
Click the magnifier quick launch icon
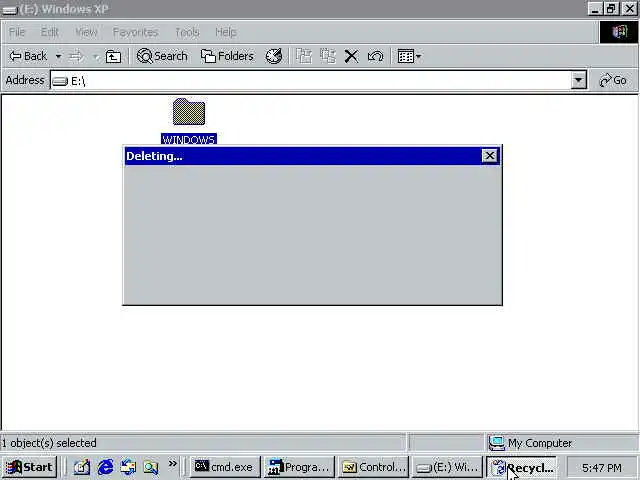click(151, 467)
